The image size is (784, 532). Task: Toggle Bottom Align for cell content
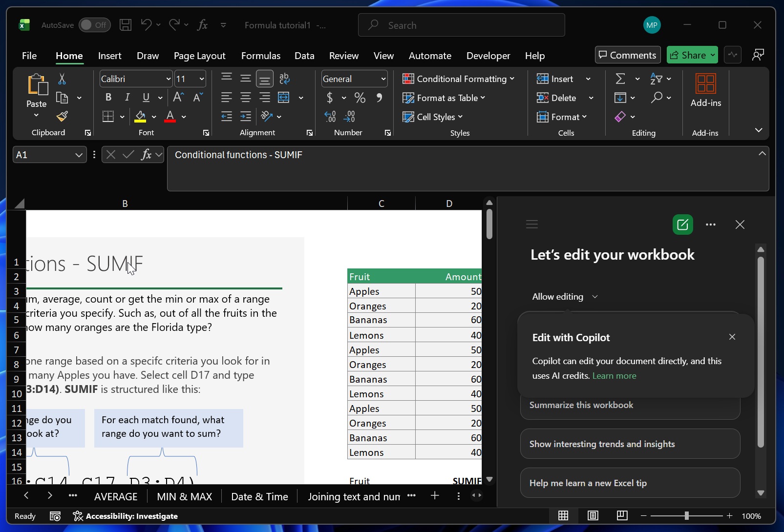264,78
